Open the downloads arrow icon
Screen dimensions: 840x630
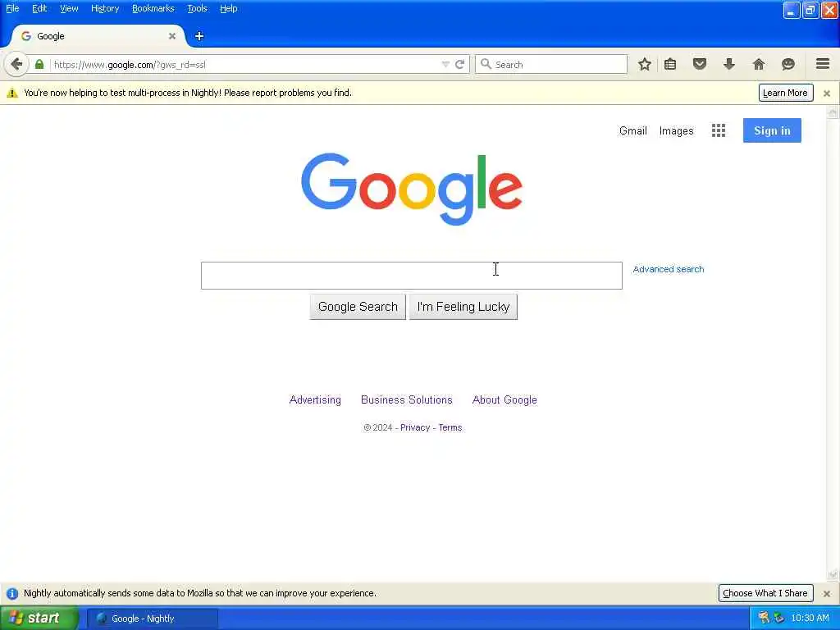[x=729, y=64]
